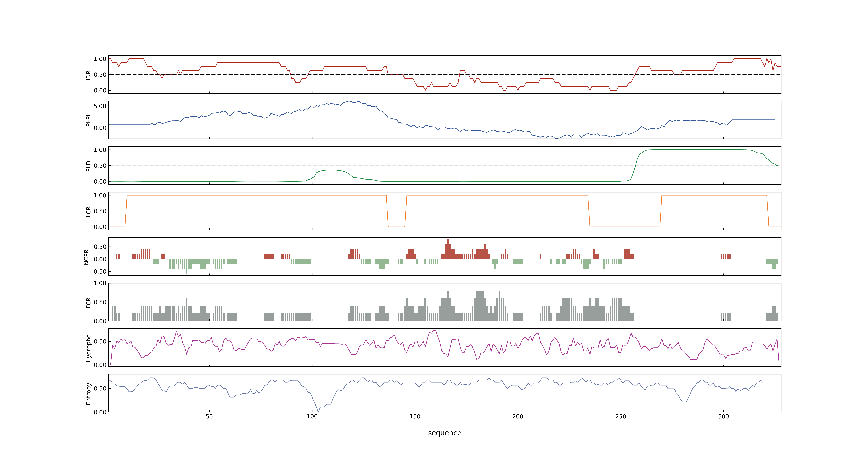Click the 0.00 tick of the Entropy panel
This screenshot has height=463, width=868.
100,412
